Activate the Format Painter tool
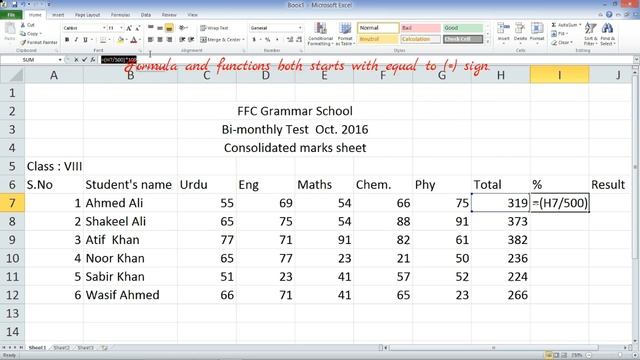640x360 pixels. (39, 42)
